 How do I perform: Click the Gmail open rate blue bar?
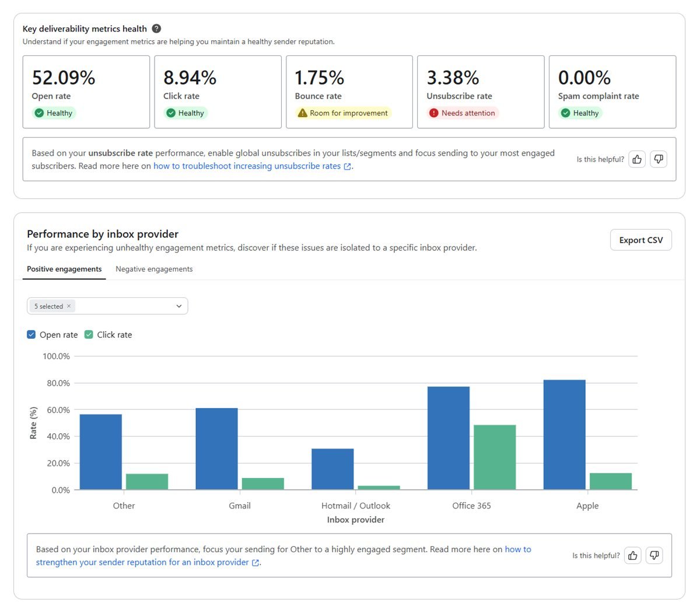point(216,449)
